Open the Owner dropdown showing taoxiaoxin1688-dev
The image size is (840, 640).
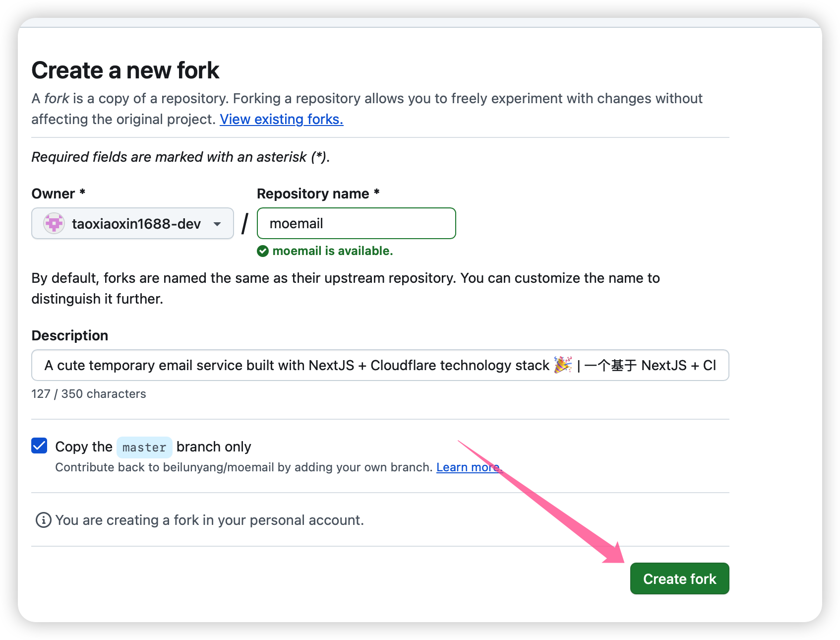[132, 224]
